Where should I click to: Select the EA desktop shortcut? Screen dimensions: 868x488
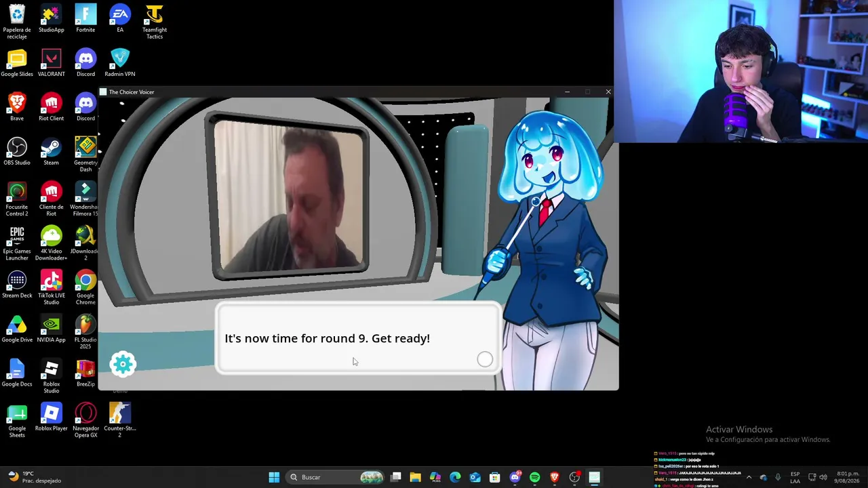(x=120, y=19)
